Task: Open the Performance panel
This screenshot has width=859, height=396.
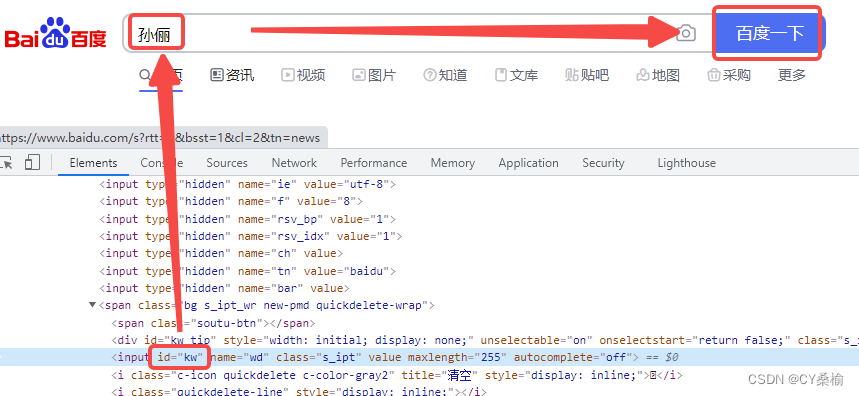Action: pyautogui.click(x=374, y=163)
